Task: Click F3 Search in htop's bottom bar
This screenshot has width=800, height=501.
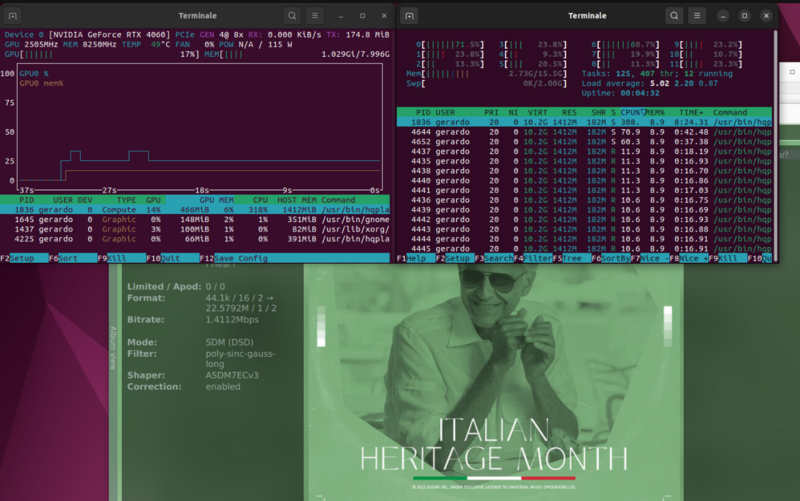Action: 493,258
